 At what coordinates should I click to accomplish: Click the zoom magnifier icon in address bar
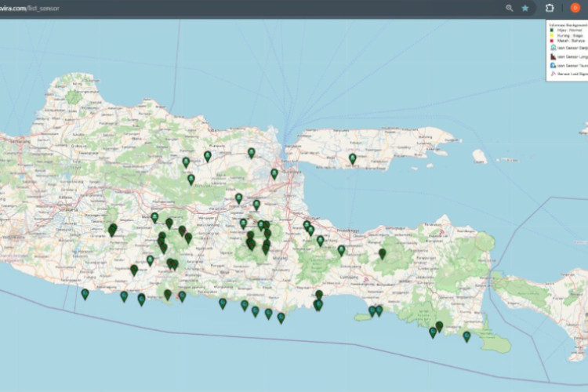[510, 8]
